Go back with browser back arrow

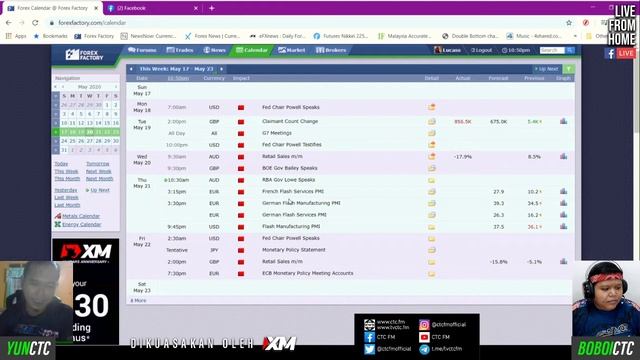click(9, 23)
